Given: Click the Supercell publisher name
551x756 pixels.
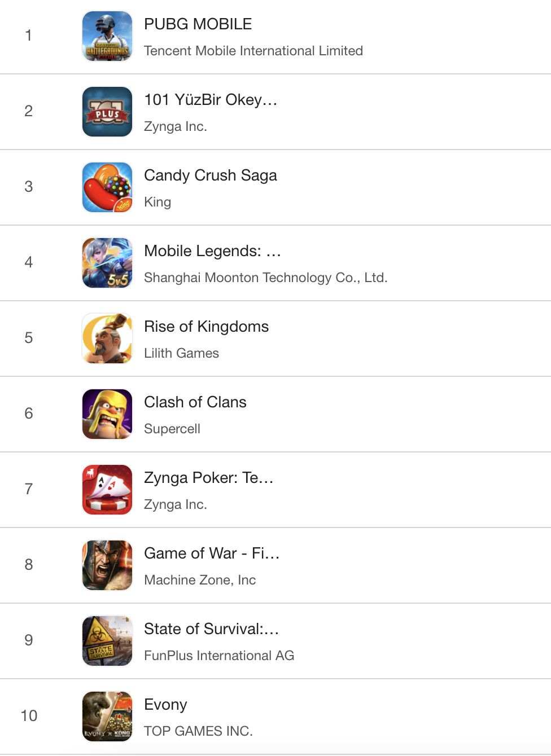Looking at the screenshot, I should [172, 429].
